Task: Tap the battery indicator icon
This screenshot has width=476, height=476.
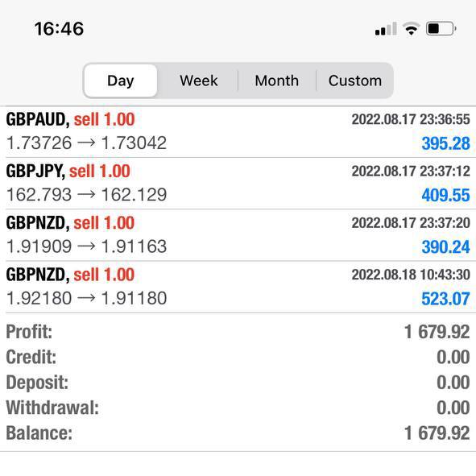Action: pyautogui.click(x=441, y=29)
